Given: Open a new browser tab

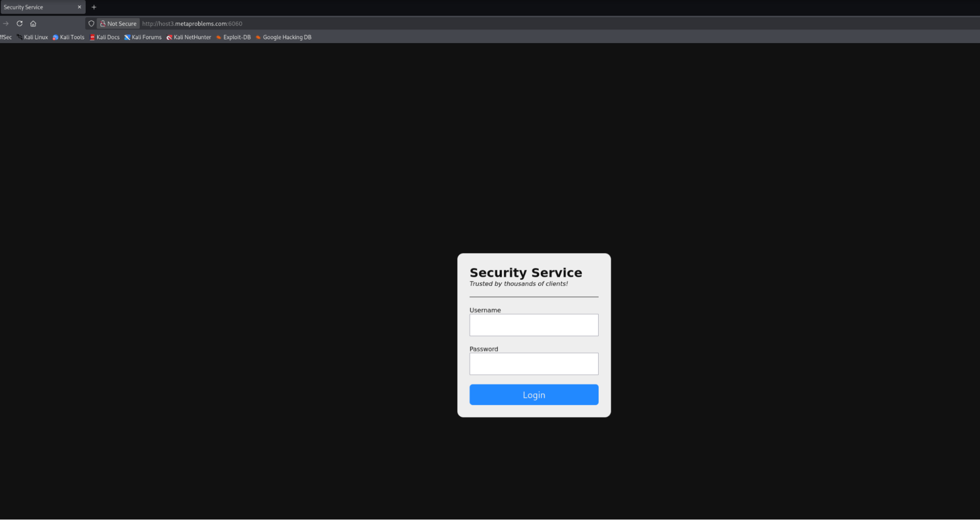Looking at the screenshot, I should [x=94, y=7].
